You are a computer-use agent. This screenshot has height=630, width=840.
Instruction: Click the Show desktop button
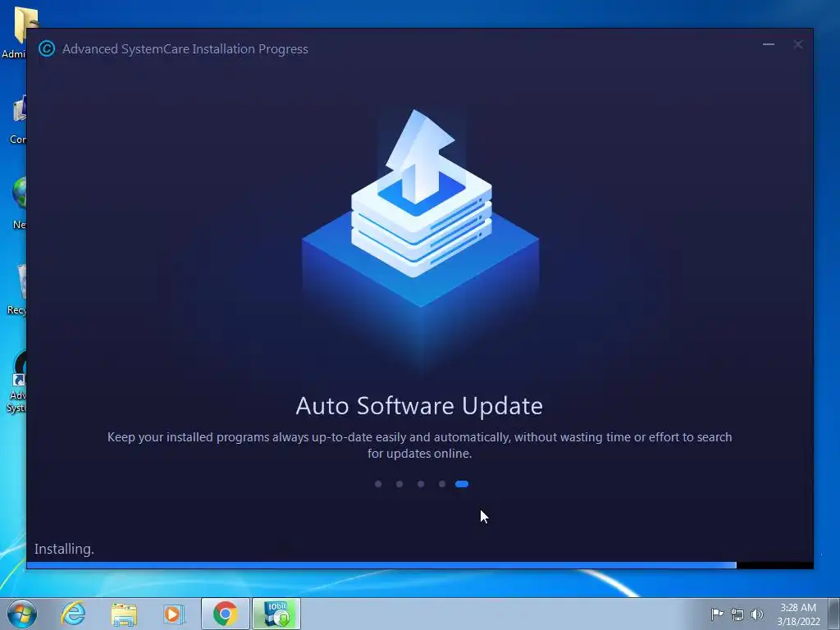tap(834, 614)
